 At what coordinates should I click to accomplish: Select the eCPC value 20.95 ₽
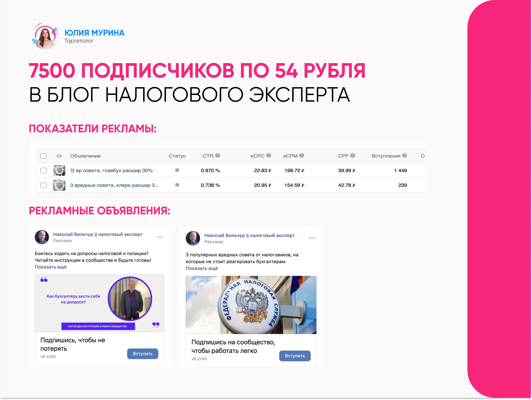(x=263, y=185)
